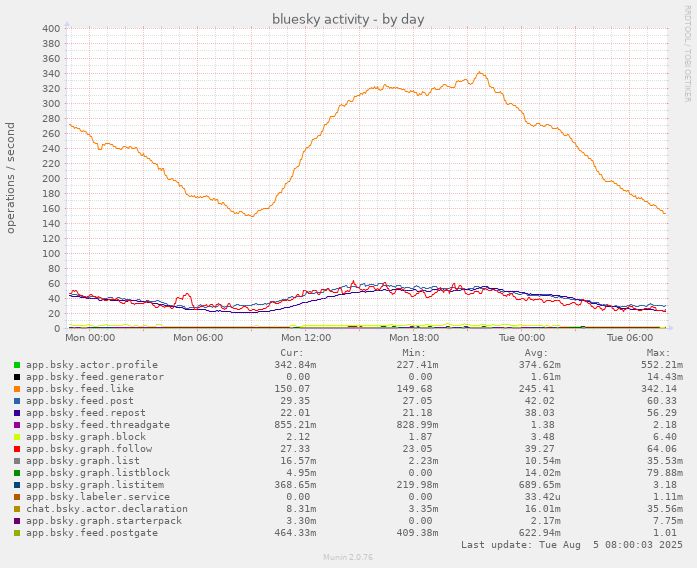Click the 'app.bsky.graph.listitem' legend label
This screenshot has height=568, width=697.
[x=95, y=485]
